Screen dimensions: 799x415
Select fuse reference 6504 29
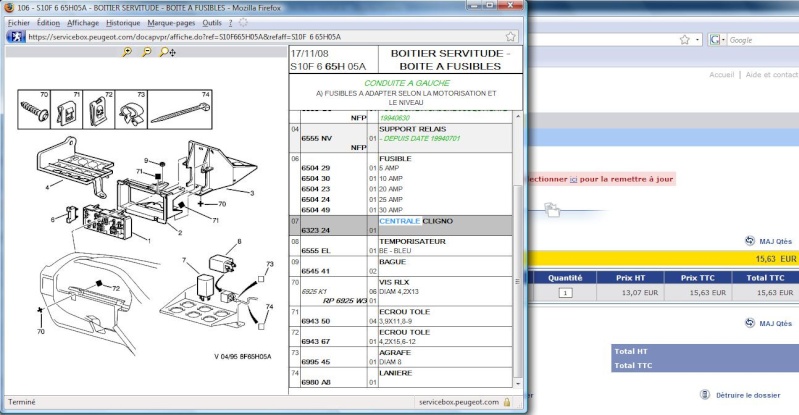pyautogui.click(x=315, y=168)
